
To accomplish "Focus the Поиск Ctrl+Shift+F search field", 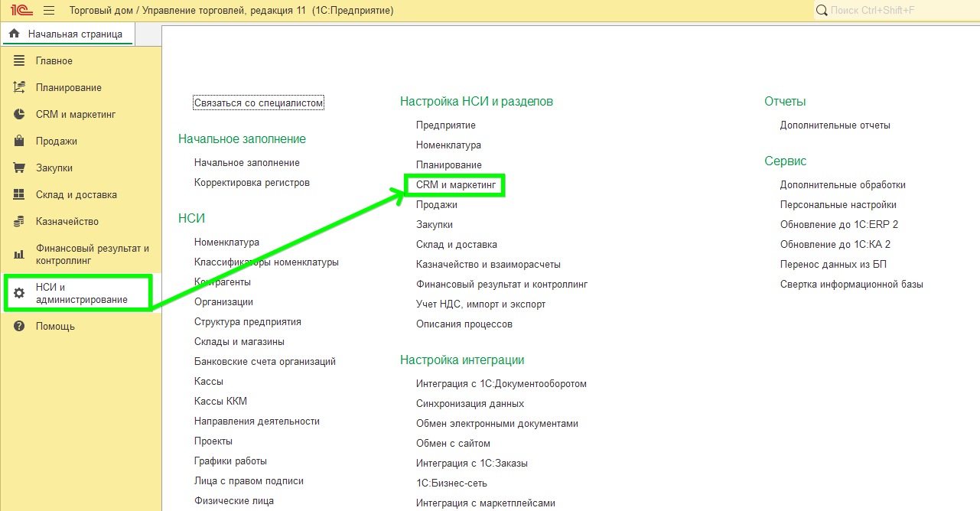I will pyautogui.click(x=897, y=11).
